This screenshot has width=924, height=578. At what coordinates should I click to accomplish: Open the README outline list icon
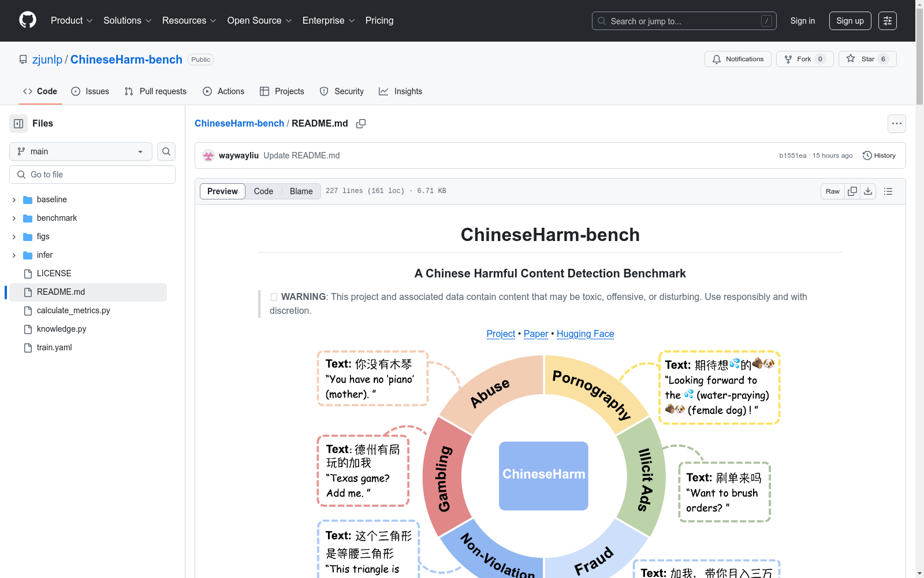point(888,191)
